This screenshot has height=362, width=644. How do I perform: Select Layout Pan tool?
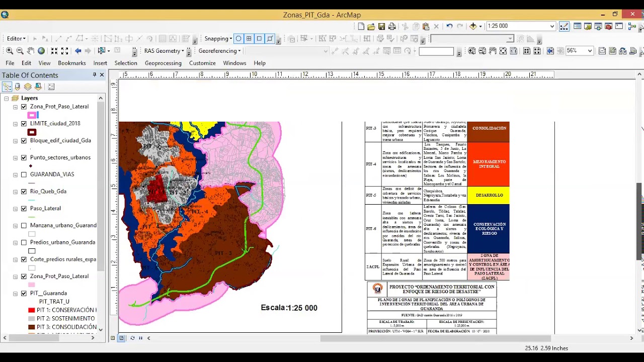tap(493, 51)
